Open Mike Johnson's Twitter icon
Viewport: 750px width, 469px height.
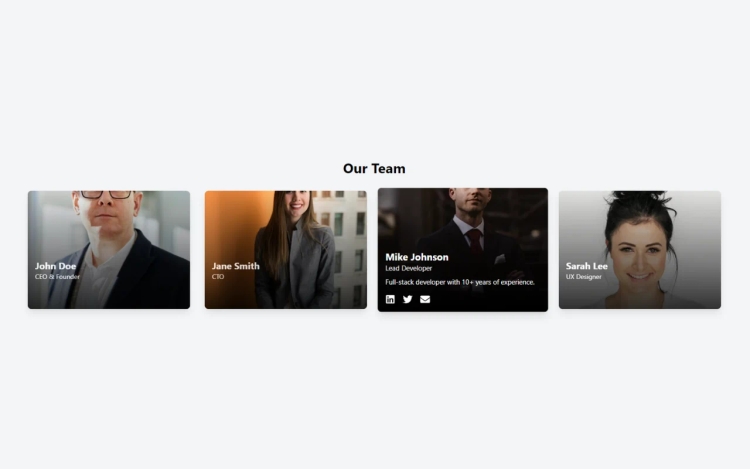click(x=408, y=299)
